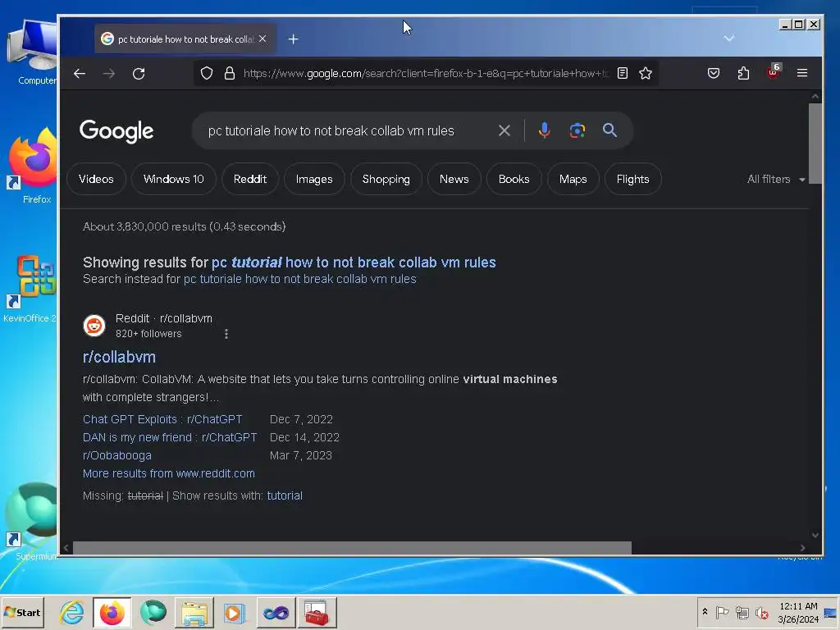This screenshot has height=630, width=840.
Task: View site security padlock info
Action: [230, 73]
